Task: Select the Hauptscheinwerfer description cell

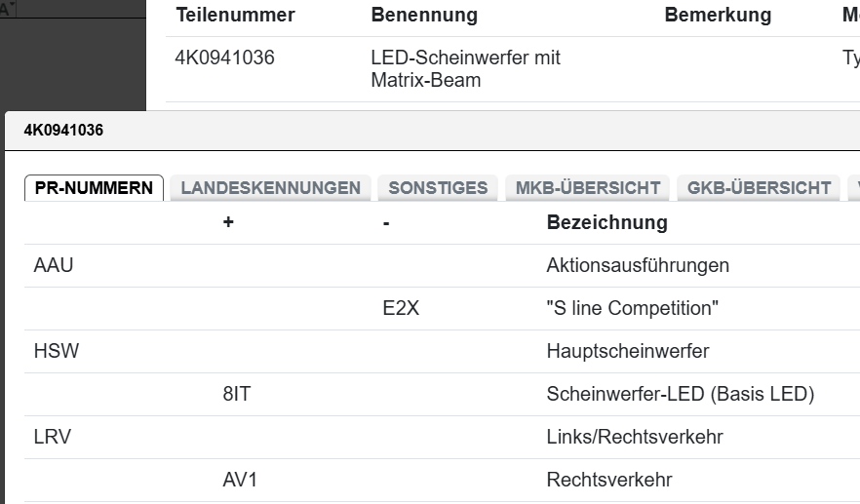Action: 627,351
